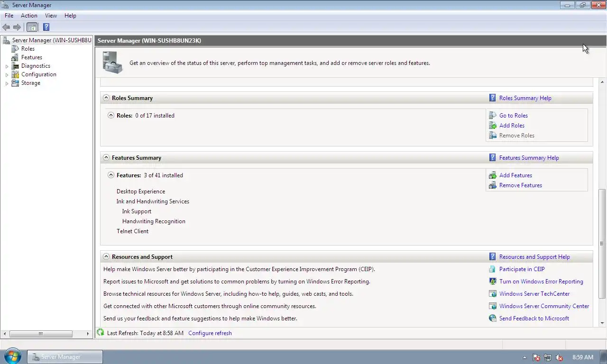Open the Action menu
Image resolution: width=607 pixels, height=364 pixels.
pos(29,16)
